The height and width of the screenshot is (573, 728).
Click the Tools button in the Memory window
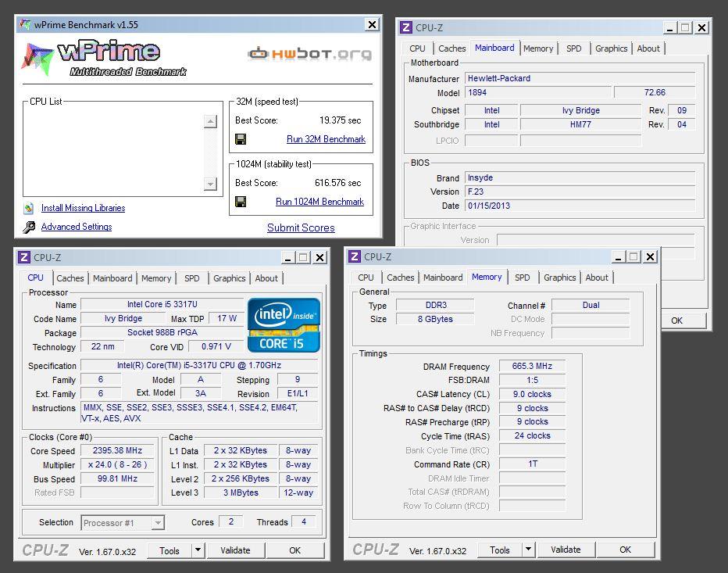(x=500, y=550)
